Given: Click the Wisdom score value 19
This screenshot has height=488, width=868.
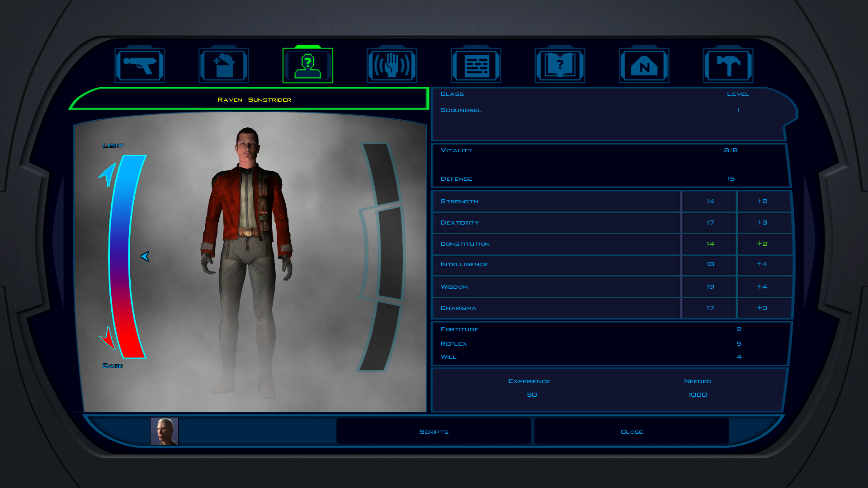Looking at the screenshot, I should click(710, 287).
